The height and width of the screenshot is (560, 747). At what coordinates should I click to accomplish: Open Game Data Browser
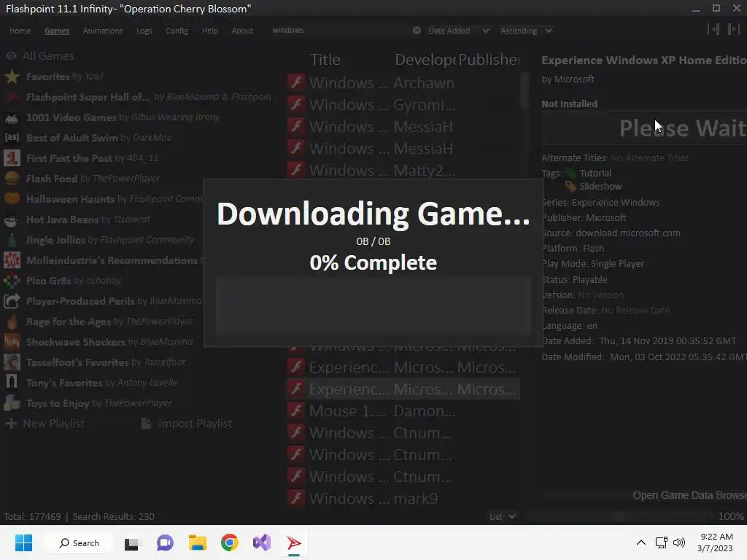point(644,495)
